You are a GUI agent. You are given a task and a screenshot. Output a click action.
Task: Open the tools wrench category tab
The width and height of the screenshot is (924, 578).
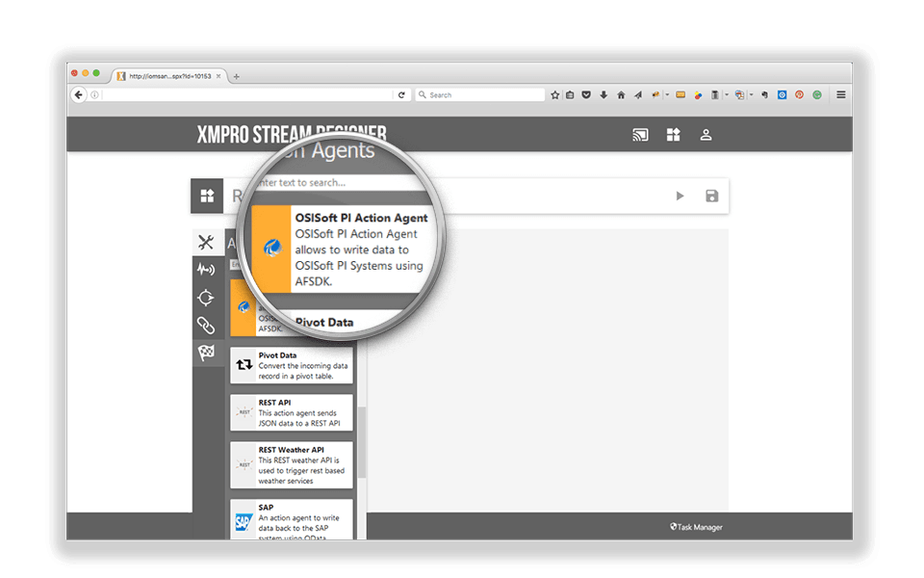coord(206,242)
